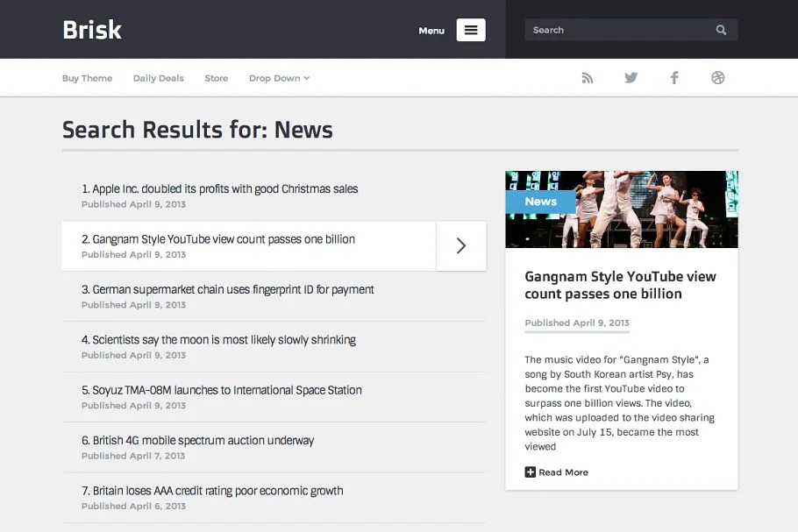Image resolution: width=798 pixels, height=532 pixels.
Task: Open the Buy Theme menu item
Action: coord(87,78)
